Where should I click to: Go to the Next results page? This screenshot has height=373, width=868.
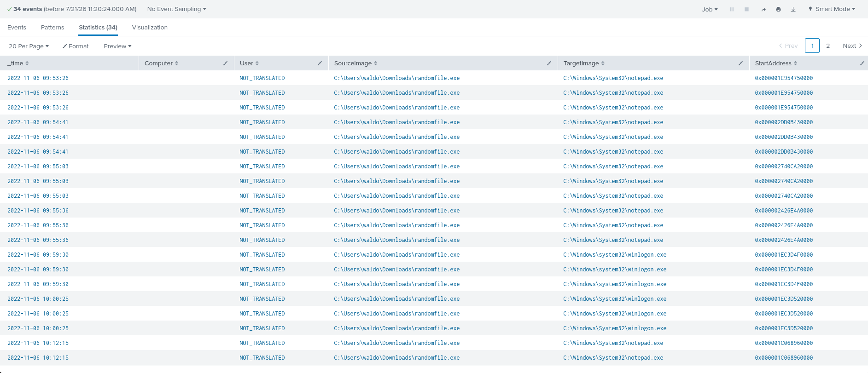coord(852,46)
